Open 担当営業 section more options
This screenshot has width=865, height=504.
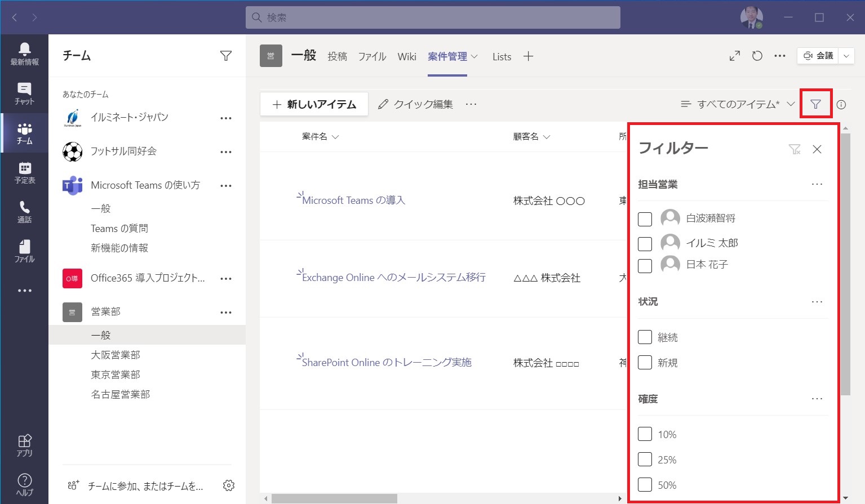click(x=817, y=184)
